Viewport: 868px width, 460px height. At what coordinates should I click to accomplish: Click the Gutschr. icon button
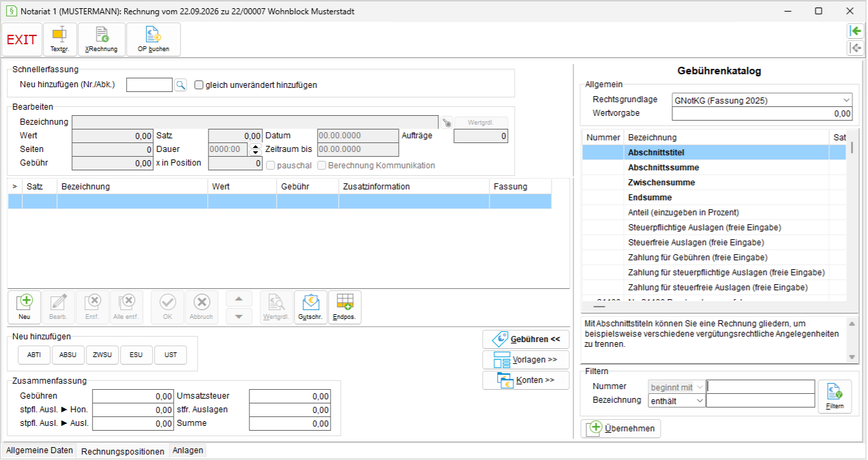tap(311, 307)
